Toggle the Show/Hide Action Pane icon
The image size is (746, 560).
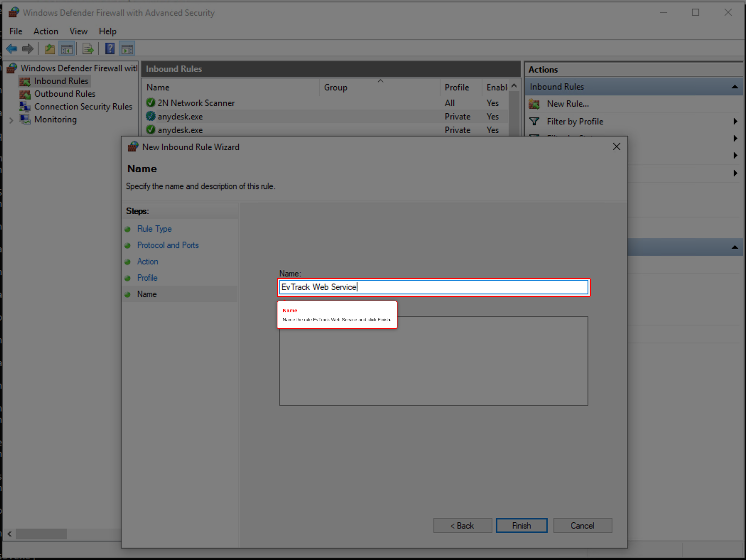[x=127, y=49]
